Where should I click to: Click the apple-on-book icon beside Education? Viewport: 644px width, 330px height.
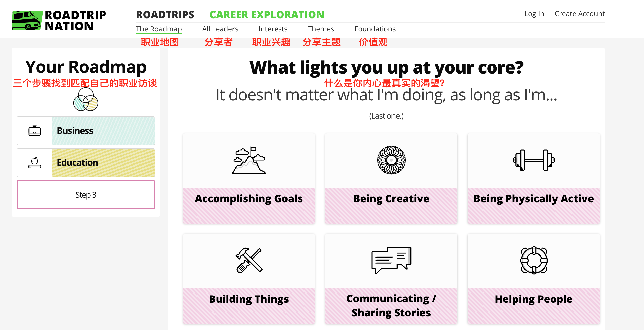[x=34, y=163]
